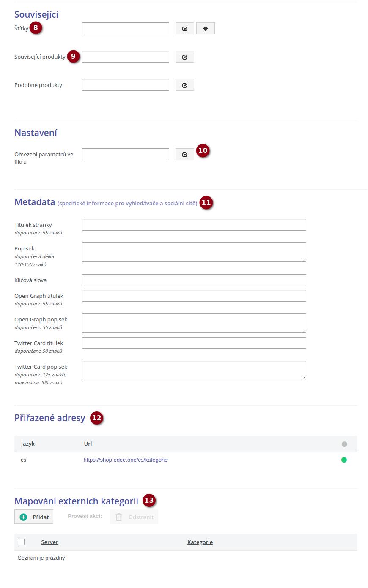
Task: Click the green plus icon on Přidat
Action: [x=24, y=517]
